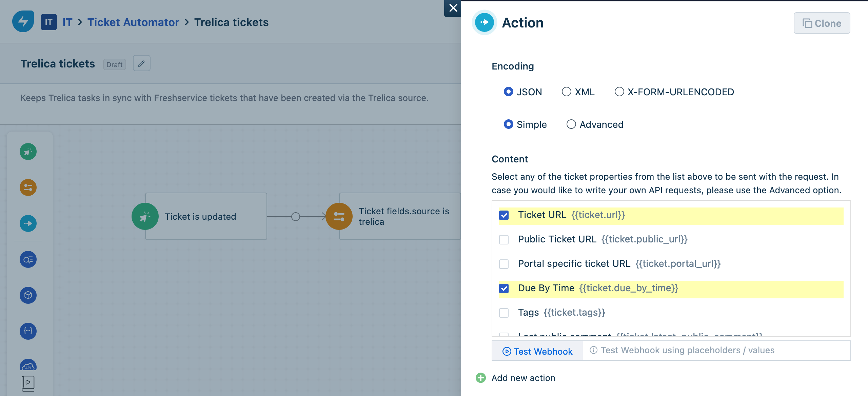
Task: Select JSON encoding radio button
Action: (x=509, y=92)
